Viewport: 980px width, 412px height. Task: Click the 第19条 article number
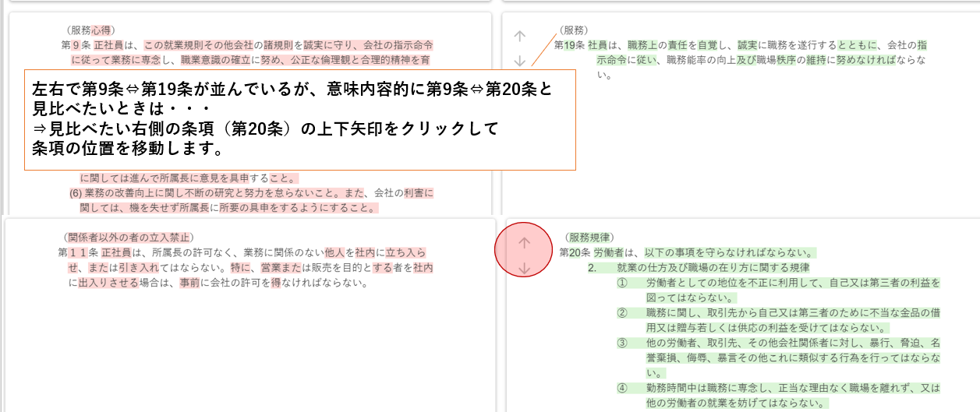[x=569, y=45]
